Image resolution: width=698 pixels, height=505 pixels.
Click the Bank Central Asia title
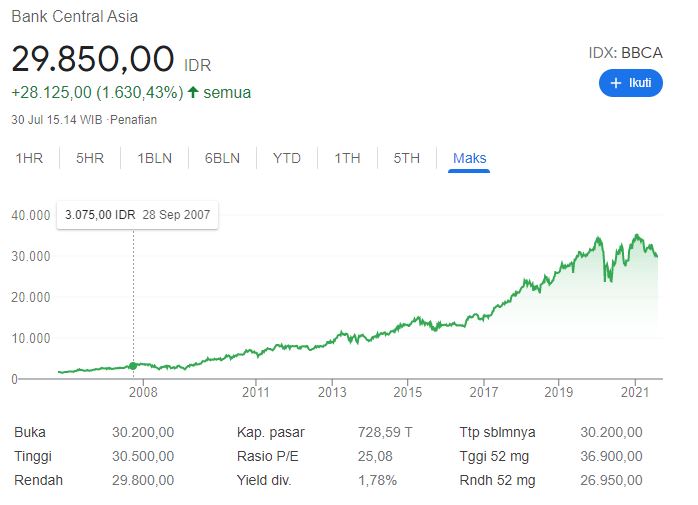pos(74,16)
